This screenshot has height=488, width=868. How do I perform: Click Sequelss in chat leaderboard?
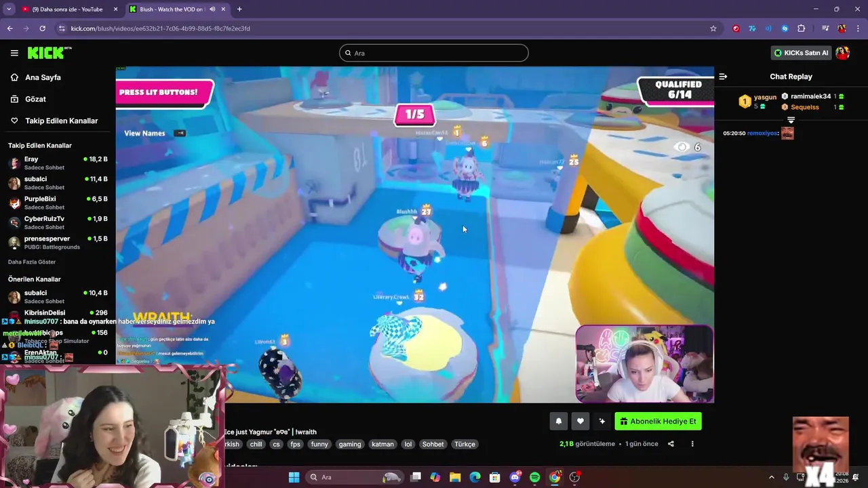805,107
